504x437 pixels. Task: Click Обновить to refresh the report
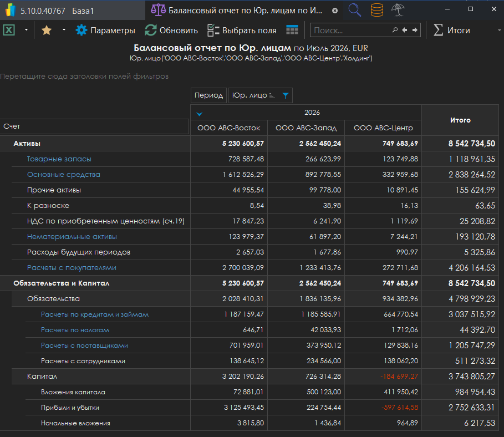click(171, 31)
